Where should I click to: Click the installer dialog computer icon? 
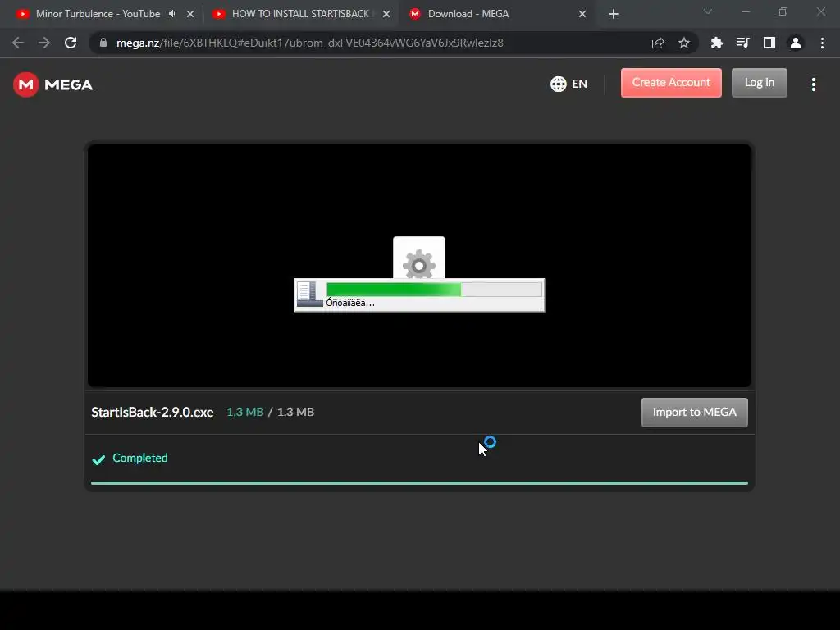point(309,294)
